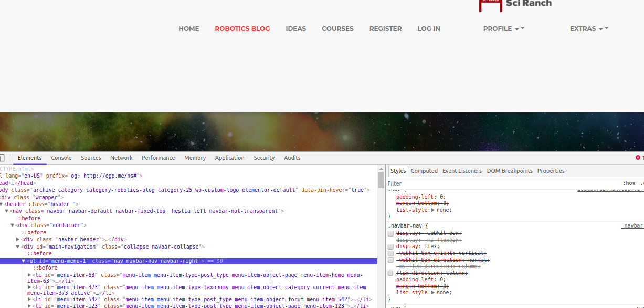Open the EXTRAS dropdown menu
This screenshot has height=308, width=644.
pos(588,29)
